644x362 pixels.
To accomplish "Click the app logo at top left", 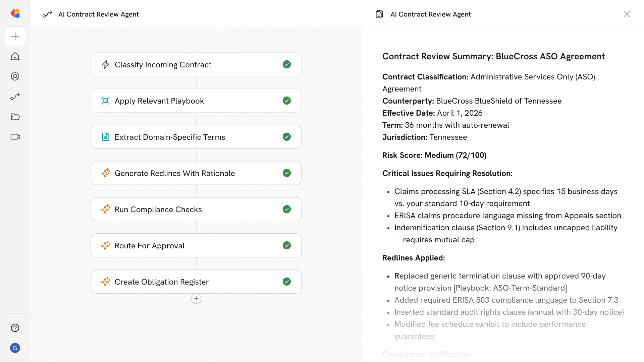I will coord(15,13).
